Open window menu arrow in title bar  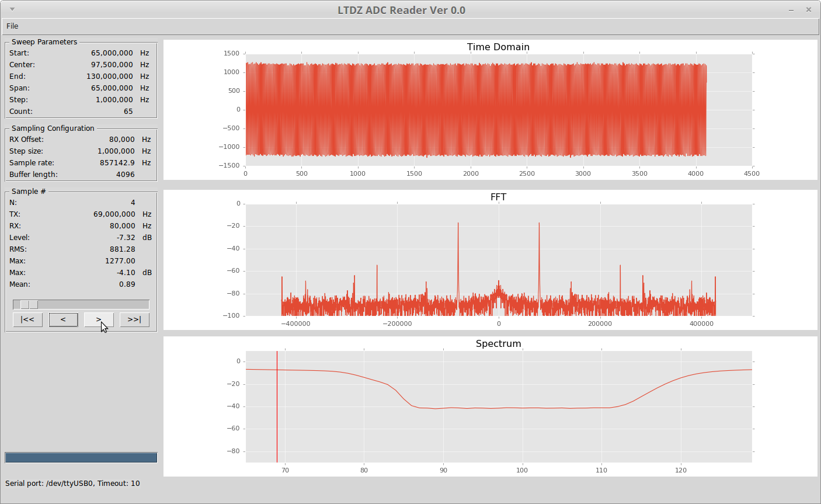pyautogui.click(x=12, y=9)
